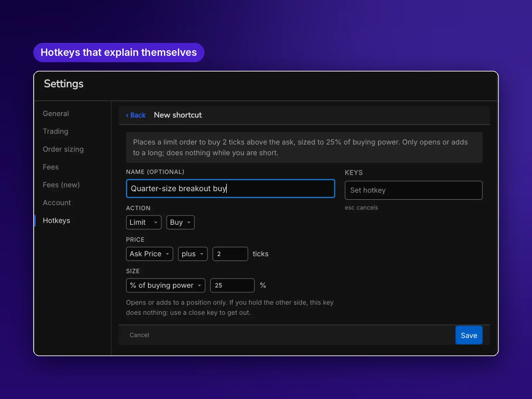Switch to Account settings

(57, 202)
